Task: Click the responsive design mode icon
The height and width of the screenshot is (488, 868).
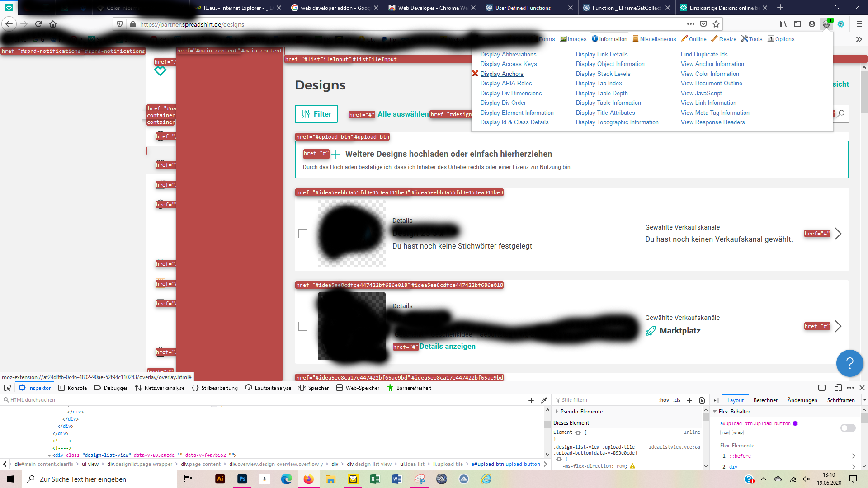Action: pos(838,388)
